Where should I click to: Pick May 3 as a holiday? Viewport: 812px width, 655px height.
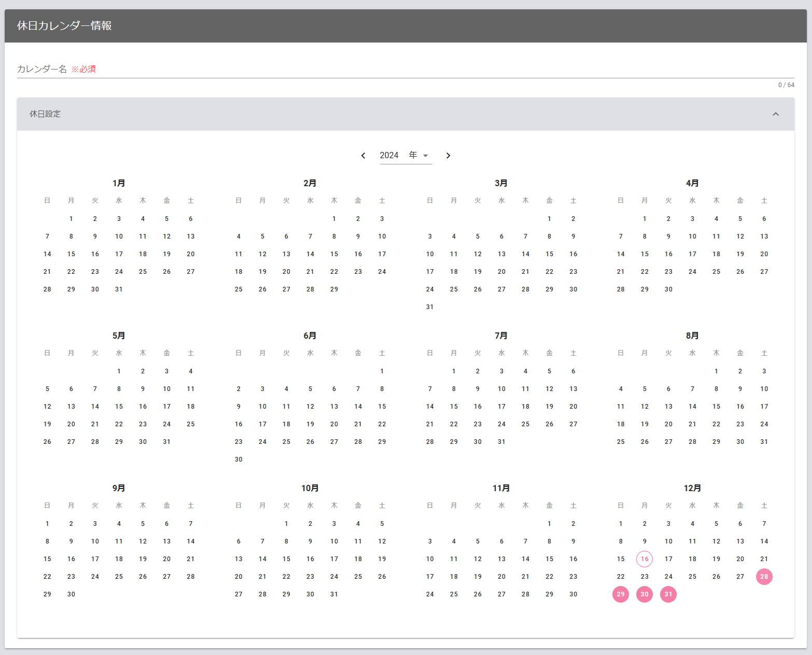point(166,371)
